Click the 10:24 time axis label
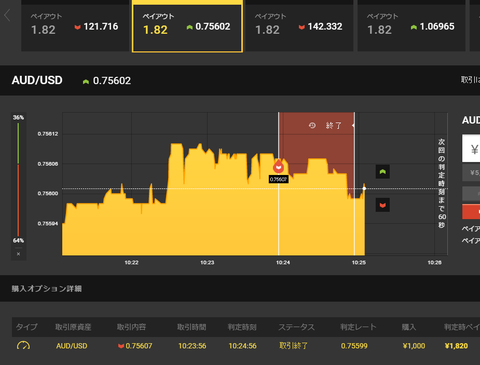This screenshot has width=480, height=365. point(283,263)
